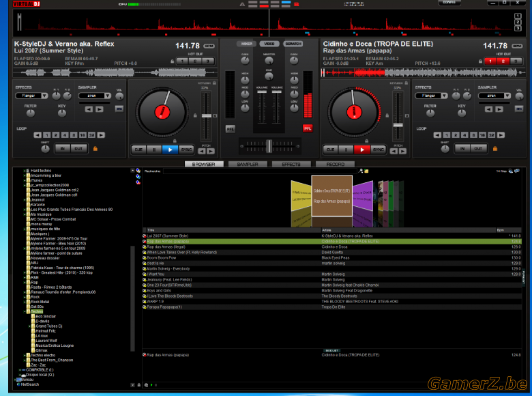
Task: Click the right deck keylock padlock
Action: (x=406, y=83)
